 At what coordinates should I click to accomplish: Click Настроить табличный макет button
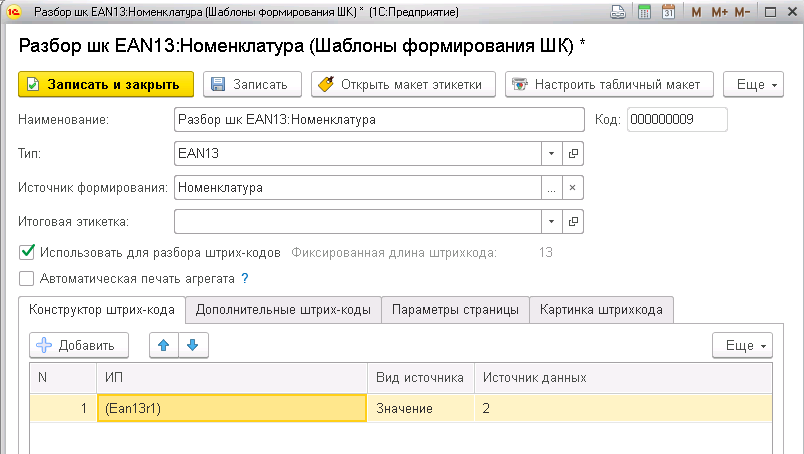point(609,84)
